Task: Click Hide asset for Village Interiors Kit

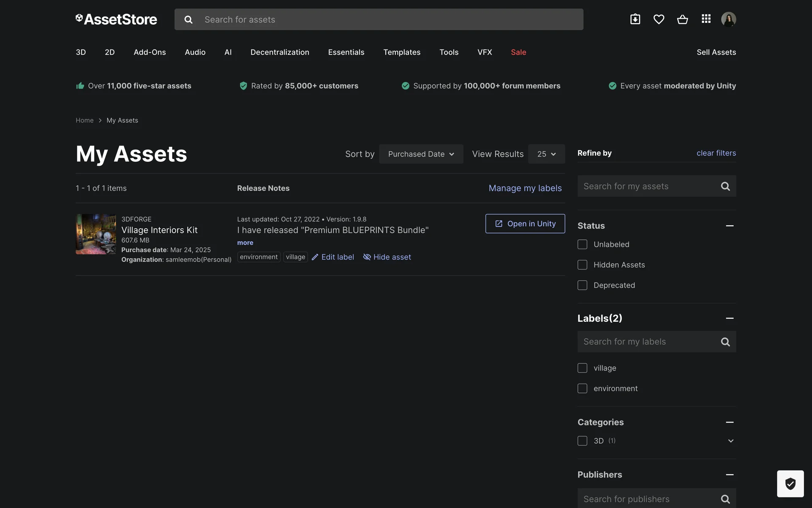Action: (387, 257)
